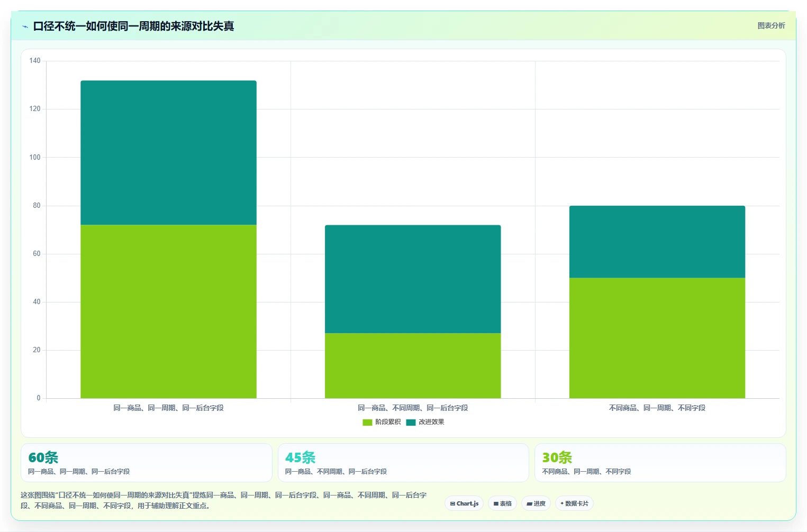This screenshot has width=807, height=532.
Task: Click the lightning icon beside the chart title
Action: (25, 26)
